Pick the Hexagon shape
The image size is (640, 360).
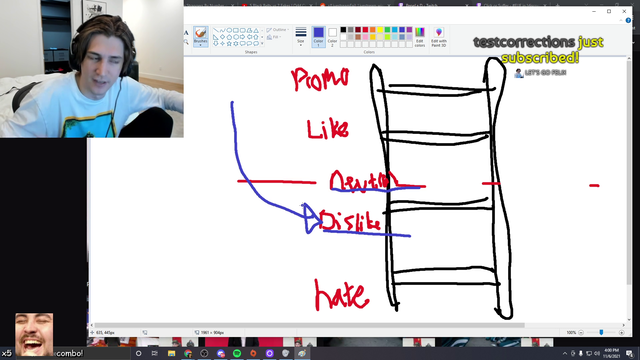[x=236, y=37]
